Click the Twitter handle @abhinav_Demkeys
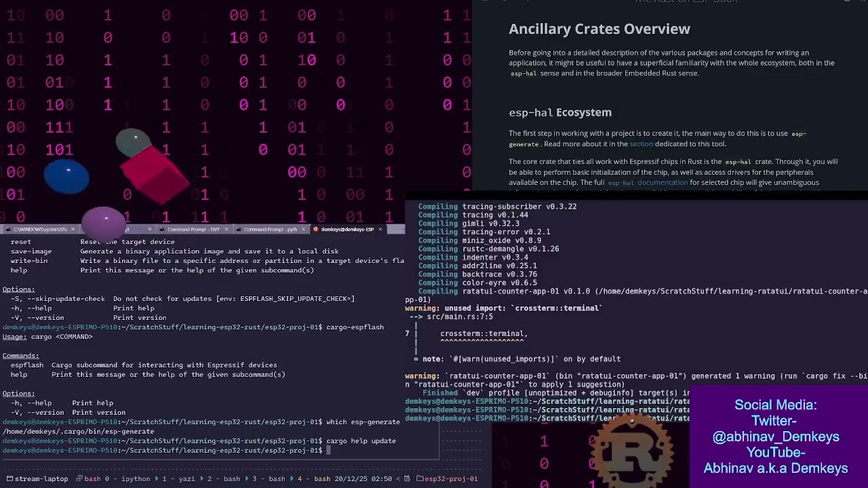 pos(776,436)
